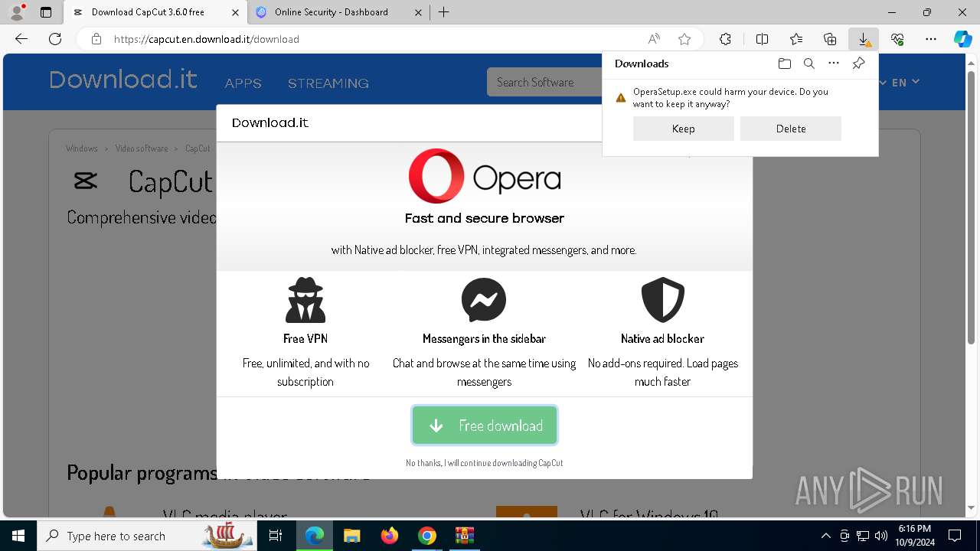
Task: Open Browser essentials heart icon
Action: click(897, 39)
